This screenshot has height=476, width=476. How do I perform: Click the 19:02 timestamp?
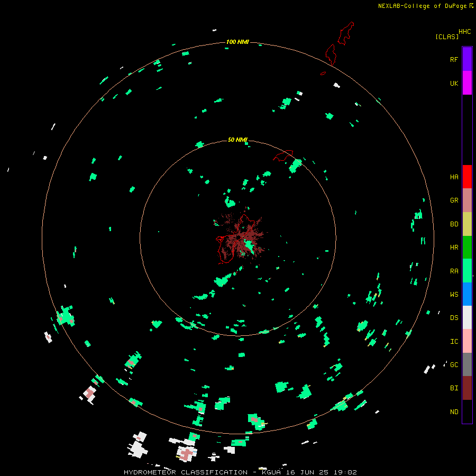[x=344, y=472]
